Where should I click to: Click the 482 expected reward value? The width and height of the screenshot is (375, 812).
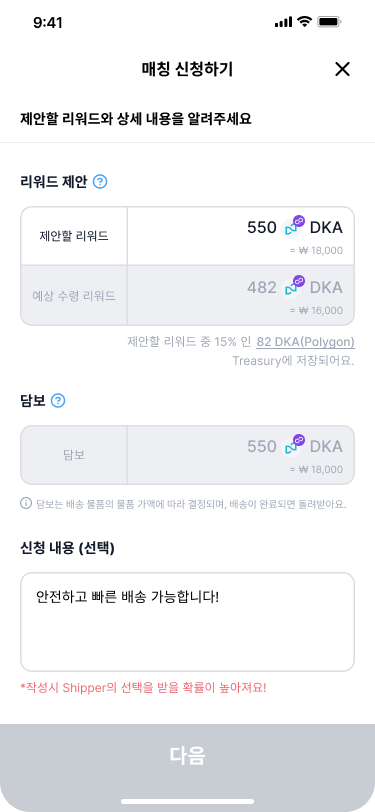tap(262, 287)
